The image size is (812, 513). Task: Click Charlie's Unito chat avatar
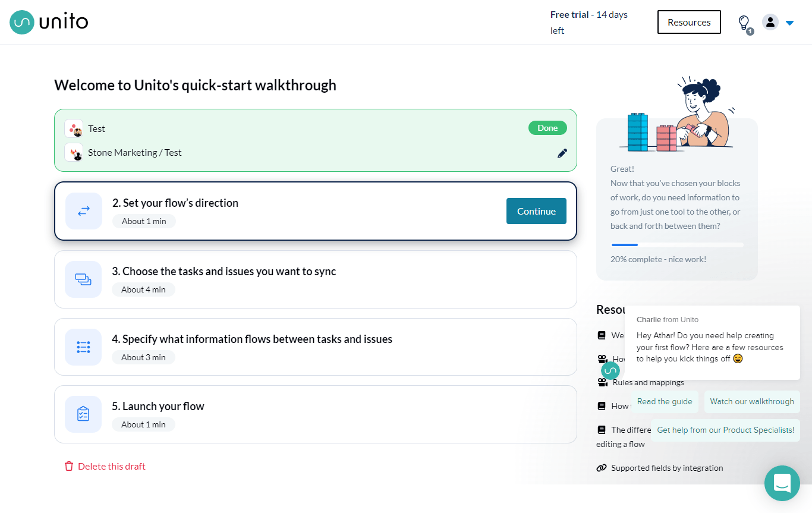(x=610, y=371)
